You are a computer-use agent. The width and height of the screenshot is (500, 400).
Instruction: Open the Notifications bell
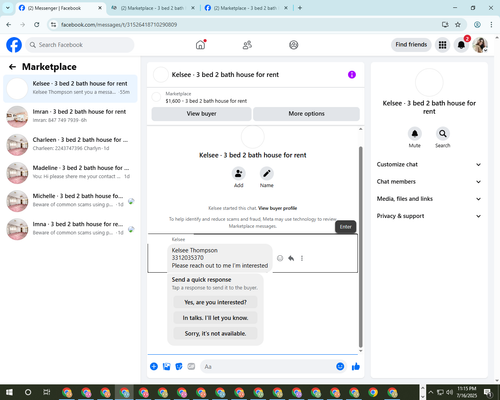click(461, 45)
